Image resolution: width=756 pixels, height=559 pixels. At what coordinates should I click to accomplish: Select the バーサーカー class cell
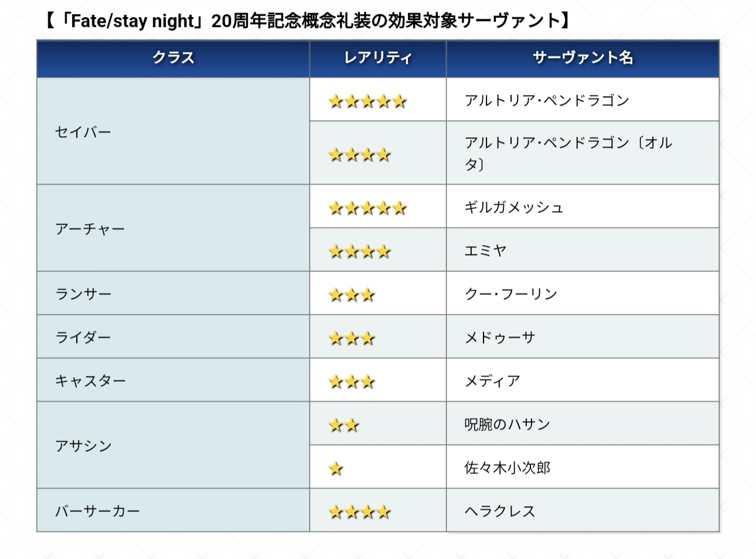[97, 511]
